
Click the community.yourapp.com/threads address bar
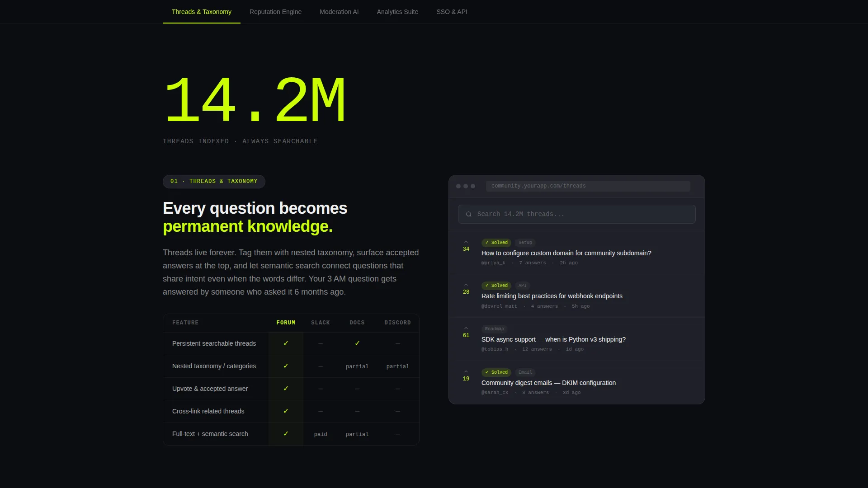point(588,186)
